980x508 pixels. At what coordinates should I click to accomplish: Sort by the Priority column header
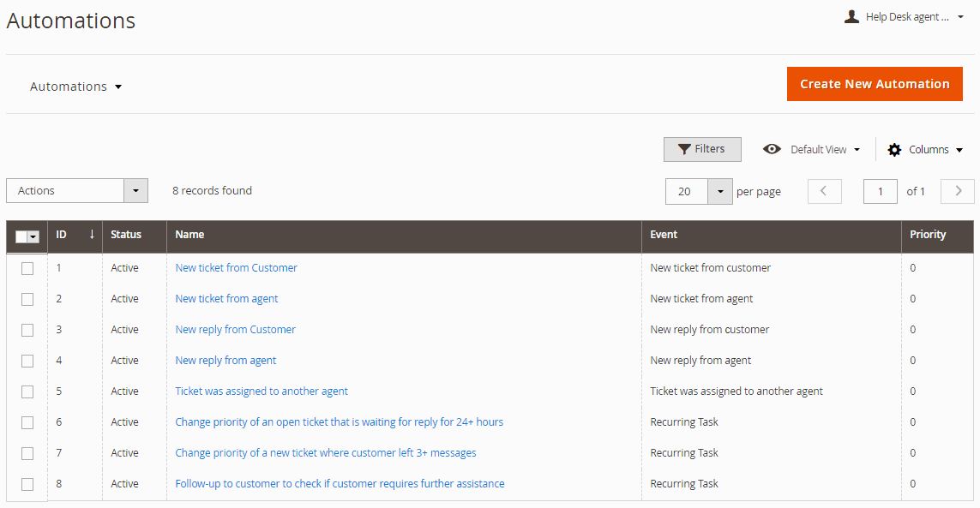tap(928, 235)
